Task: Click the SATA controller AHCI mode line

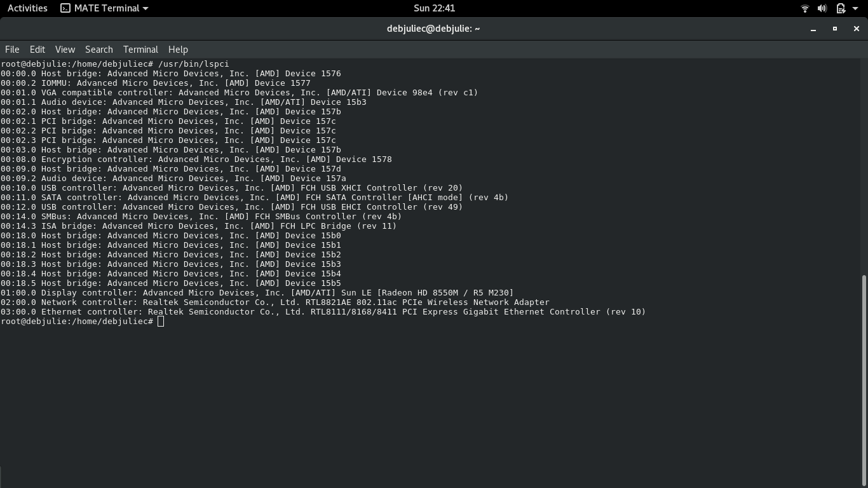Action: tap(255, 198)
